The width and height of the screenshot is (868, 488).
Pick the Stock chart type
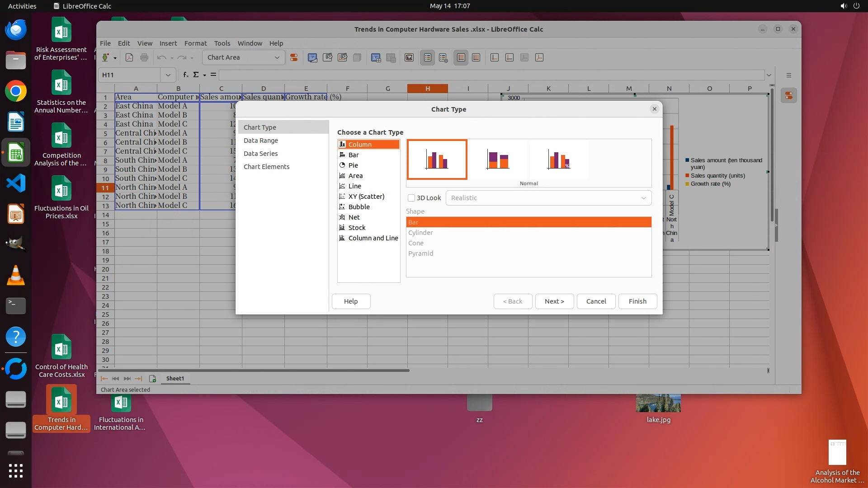click(357, 228)
